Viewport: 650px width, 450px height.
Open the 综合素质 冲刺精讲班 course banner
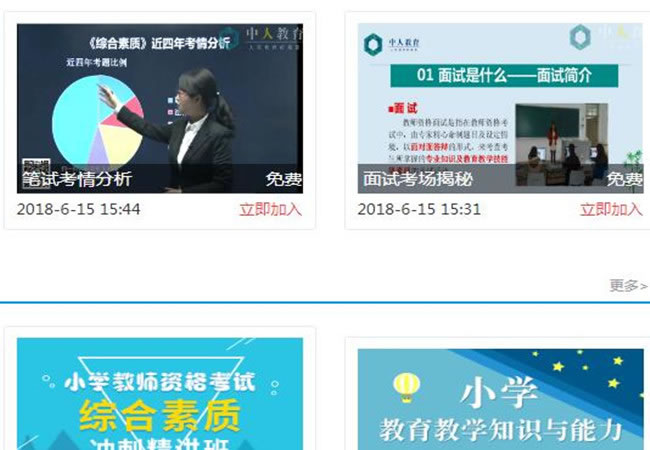click(160, 394)
